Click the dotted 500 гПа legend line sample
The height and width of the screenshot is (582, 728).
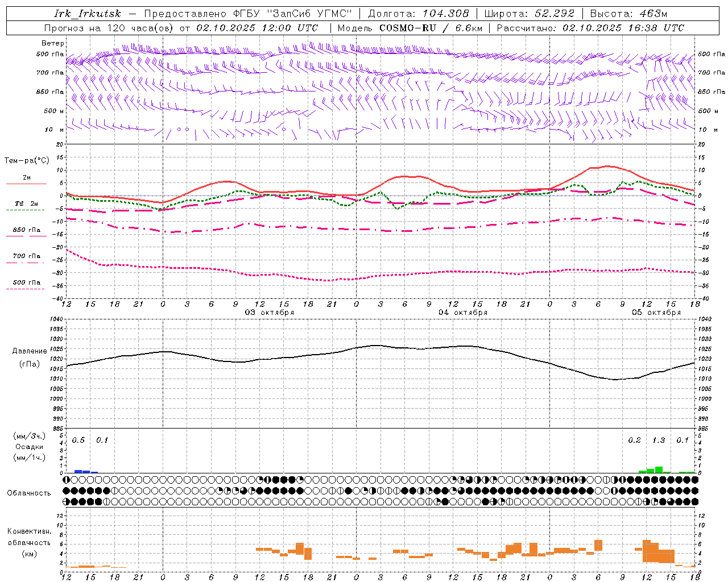click(25, 289)
